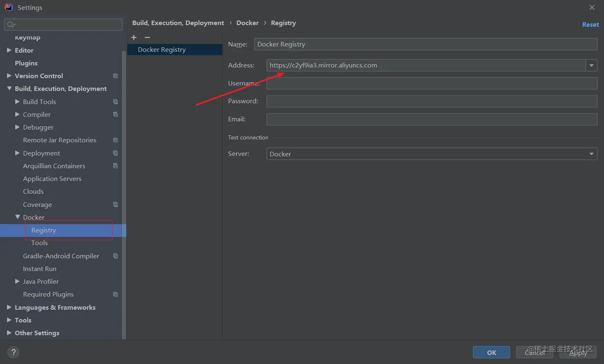
Task: Open Tools under Docker
Action: point(40,243)
